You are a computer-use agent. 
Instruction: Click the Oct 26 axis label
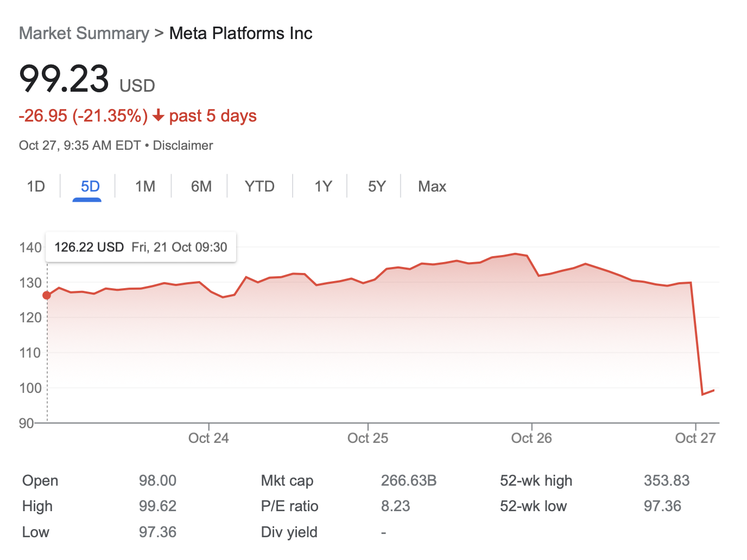pos(531,438)
